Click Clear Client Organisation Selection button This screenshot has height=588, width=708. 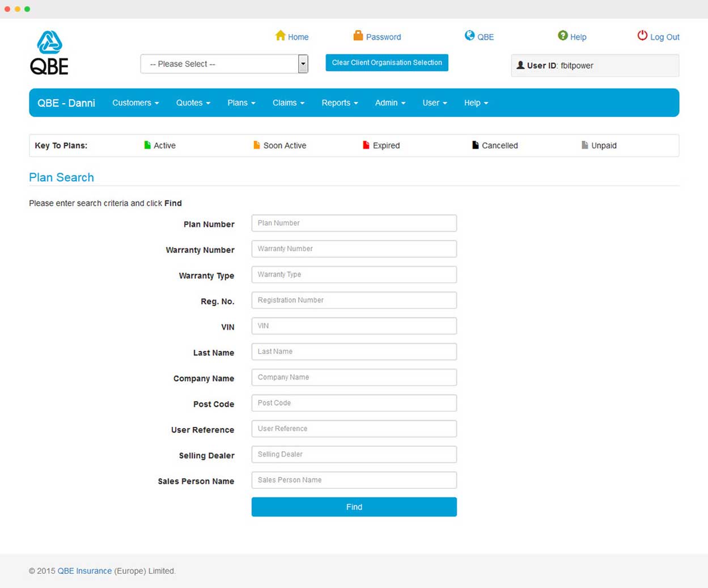point(387,62)
